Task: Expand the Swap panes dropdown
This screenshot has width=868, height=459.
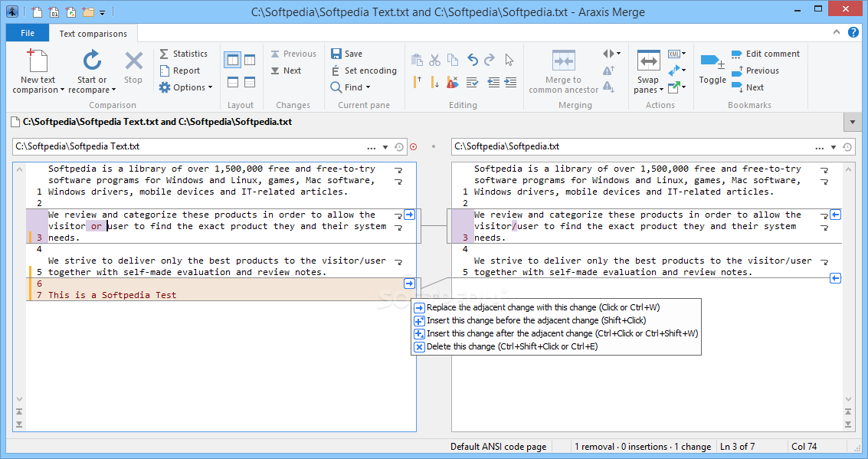Action: tap(648, 70)
